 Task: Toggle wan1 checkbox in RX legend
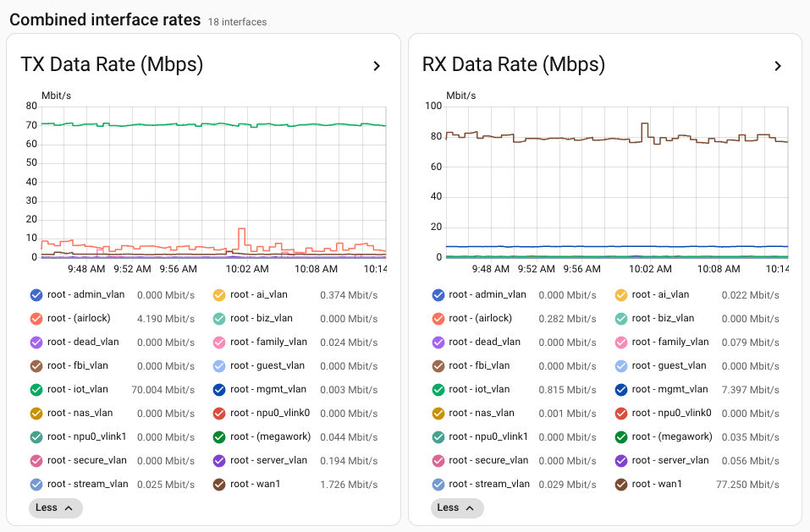[621, 485]
